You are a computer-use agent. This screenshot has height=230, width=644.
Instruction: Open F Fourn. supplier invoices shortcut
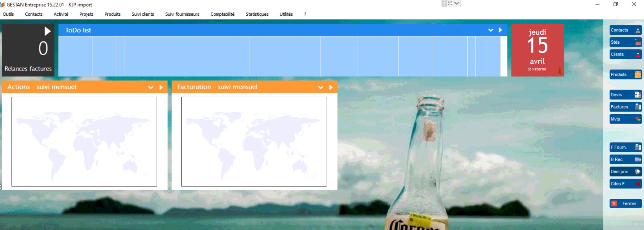click(625, 147)
